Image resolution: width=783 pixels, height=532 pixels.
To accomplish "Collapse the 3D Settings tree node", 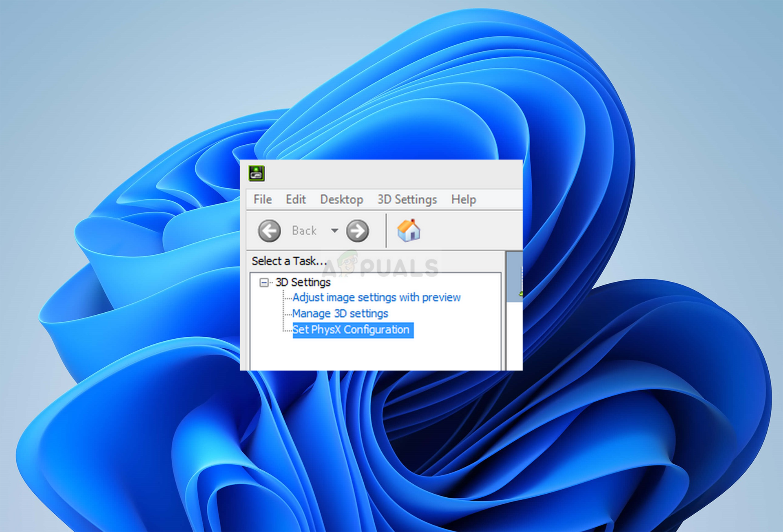I will point(264,282).
